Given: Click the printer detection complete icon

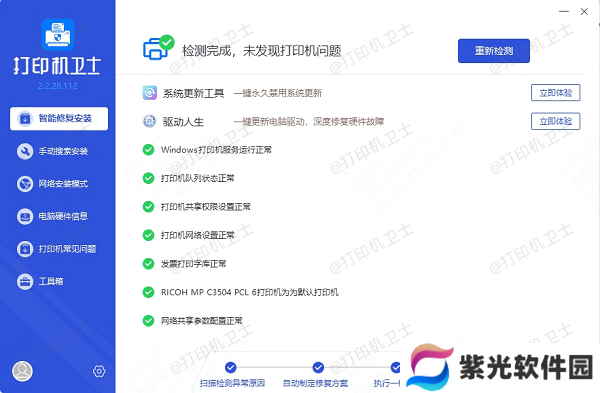Looking at the screenshot, I should 158,48.
